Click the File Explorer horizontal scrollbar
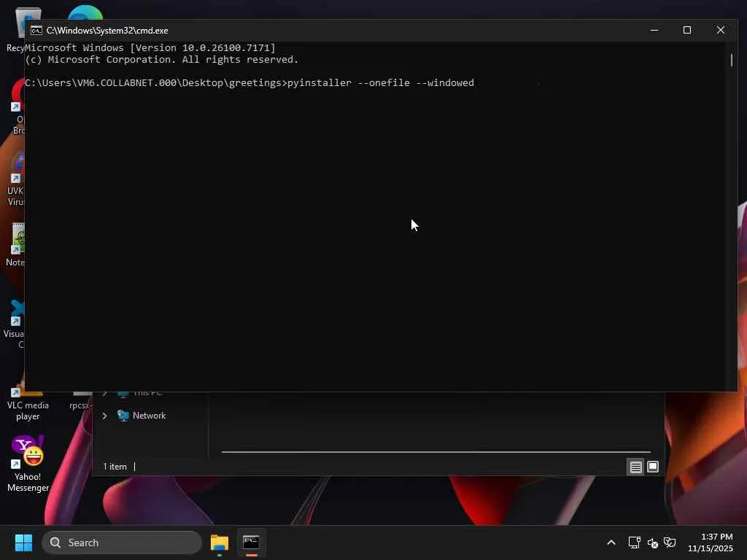The height and width of the screenshot is (560, 747). (436, 451)
